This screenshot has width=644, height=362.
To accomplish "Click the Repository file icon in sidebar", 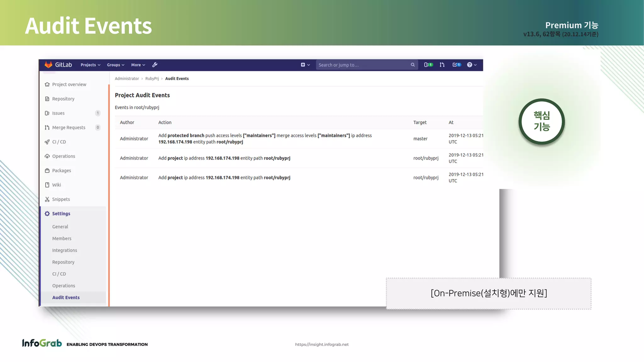I will tap(47, 99).
